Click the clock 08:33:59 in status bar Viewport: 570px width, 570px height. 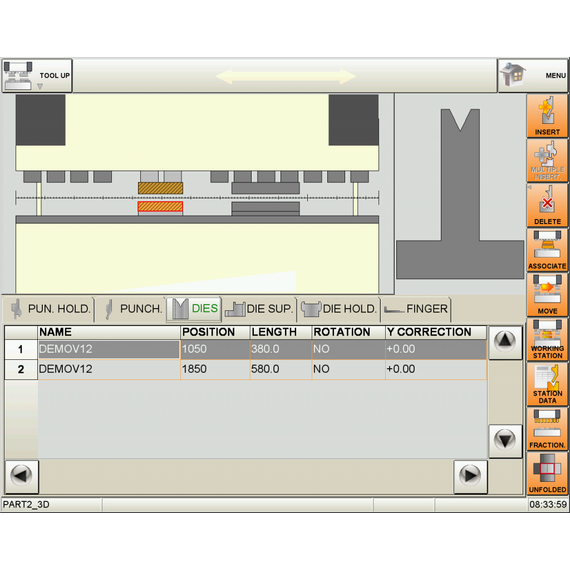click(548, 505)
